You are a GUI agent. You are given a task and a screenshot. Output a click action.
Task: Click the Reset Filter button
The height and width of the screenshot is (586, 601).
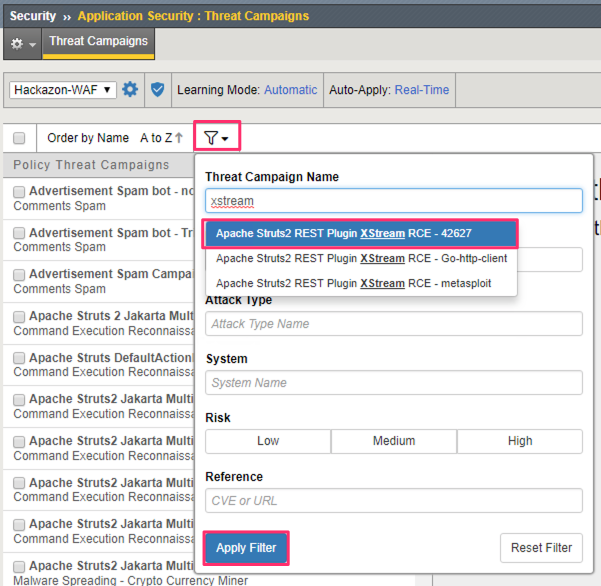(x=541, y=548)
